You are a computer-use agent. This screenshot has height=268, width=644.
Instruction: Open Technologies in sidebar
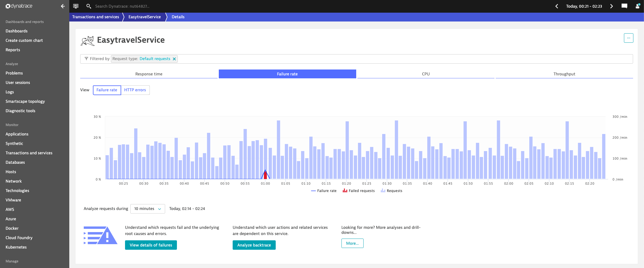coord(17,191)
